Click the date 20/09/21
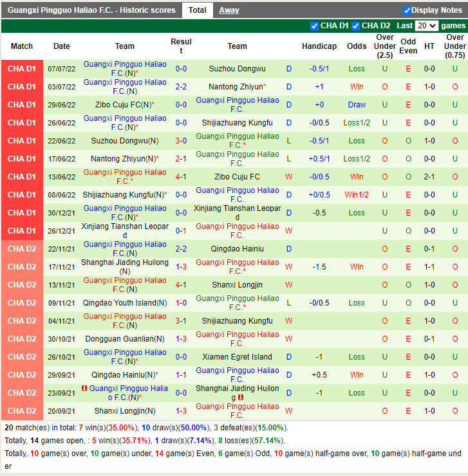Image resolution: width=468 pixels, height=476 pixels. 62,411
